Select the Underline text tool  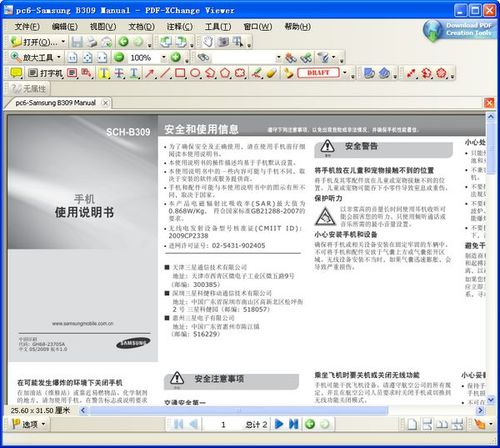click(x=134, y=73)
